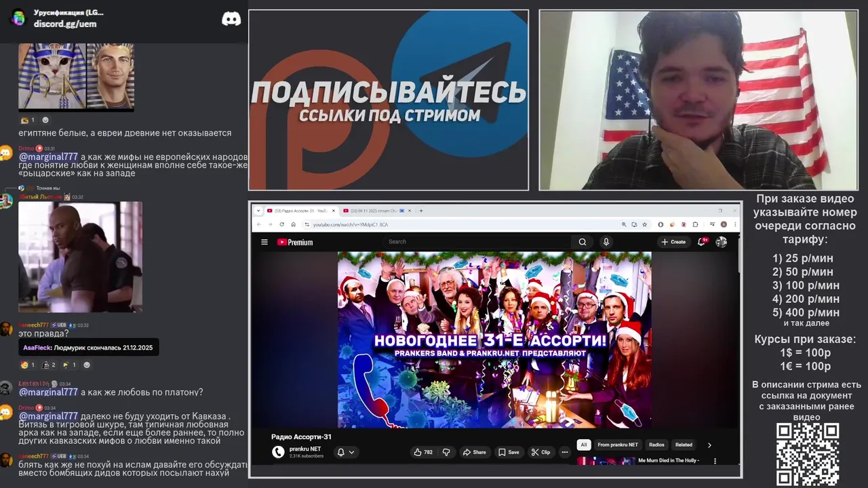Select the Related chip
The height and width of the screenshot is (488, 868).
coord(684,445)
